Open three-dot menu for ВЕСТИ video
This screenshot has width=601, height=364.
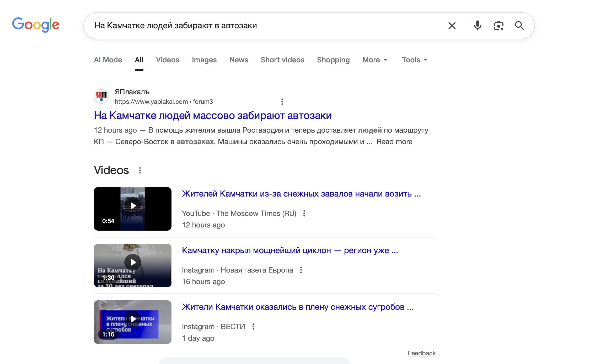click(x=253, y=327)
